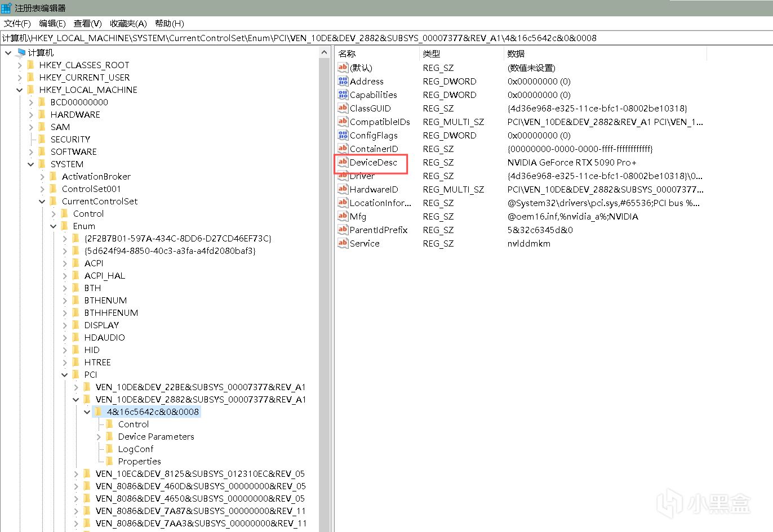Collapse the PCI key
This screenshot has width=773, height=532.
pyautogui.click(x=65, y=374)
